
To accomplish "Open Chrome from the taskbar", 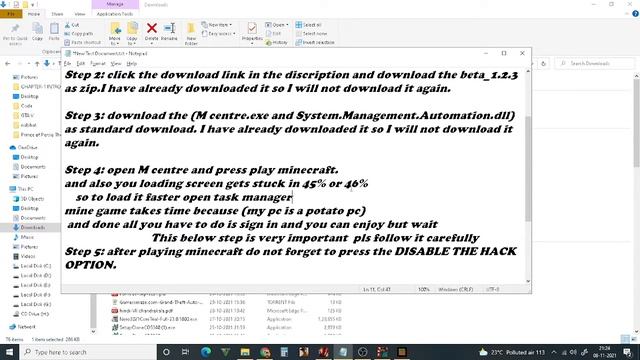I will pyautogui.click(x=264, y=352).
